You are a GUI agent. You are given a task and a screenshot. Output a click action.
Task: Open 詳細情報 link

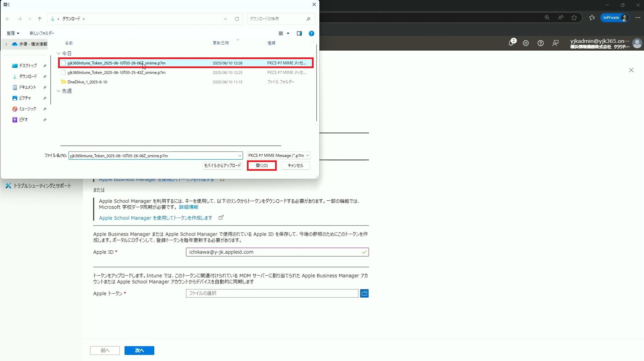coord(189,207)
